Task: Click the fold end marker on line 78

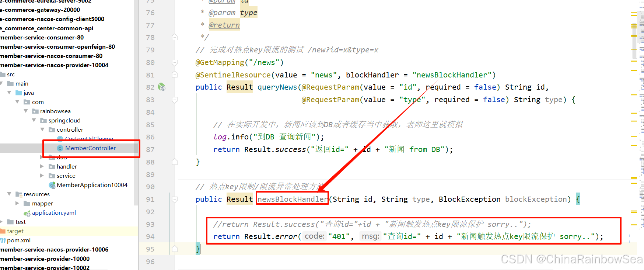Action: click(175, 37)
